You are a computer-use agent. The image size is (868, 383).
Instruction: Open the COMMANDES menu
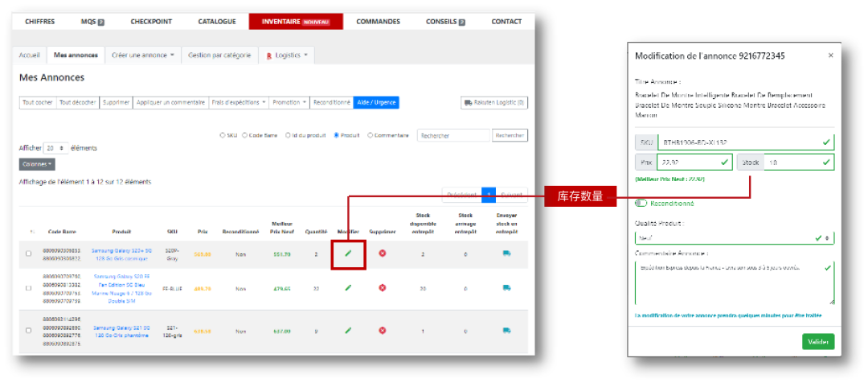pos(378,21)
